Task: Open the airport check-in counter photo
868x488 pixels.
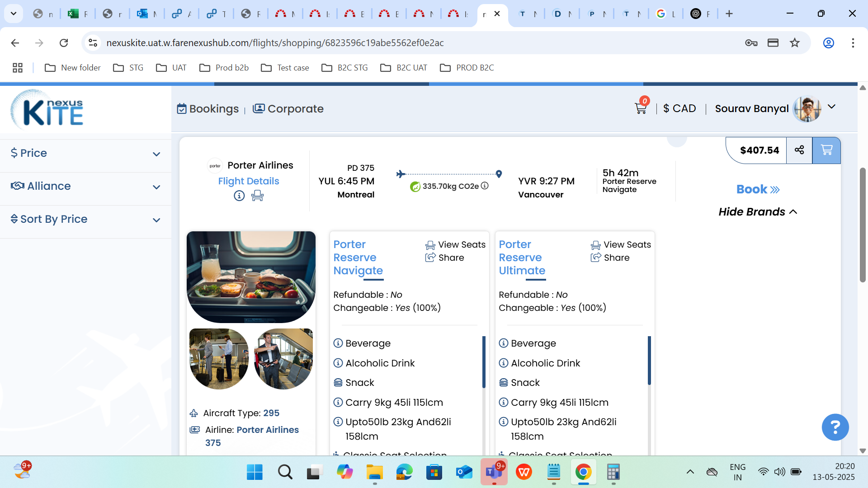Action: coord(219,359)
